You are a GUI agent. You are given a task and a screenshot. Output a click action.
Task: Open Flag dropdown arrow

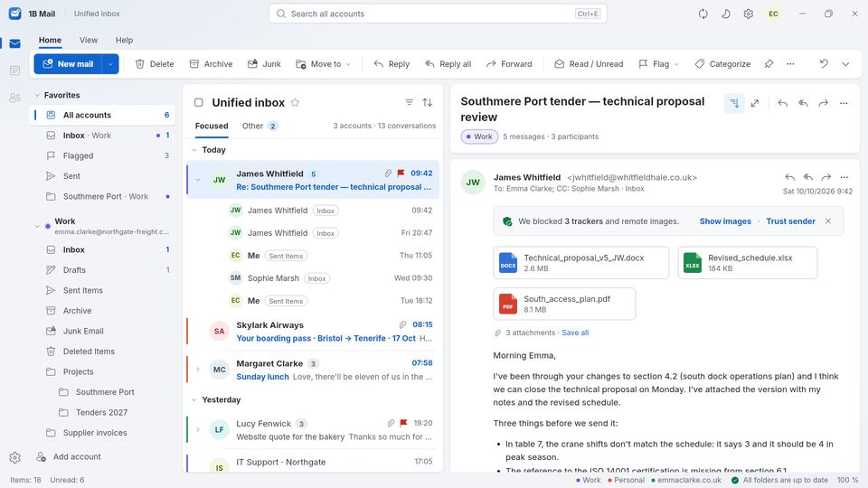(x=676, y=64)
